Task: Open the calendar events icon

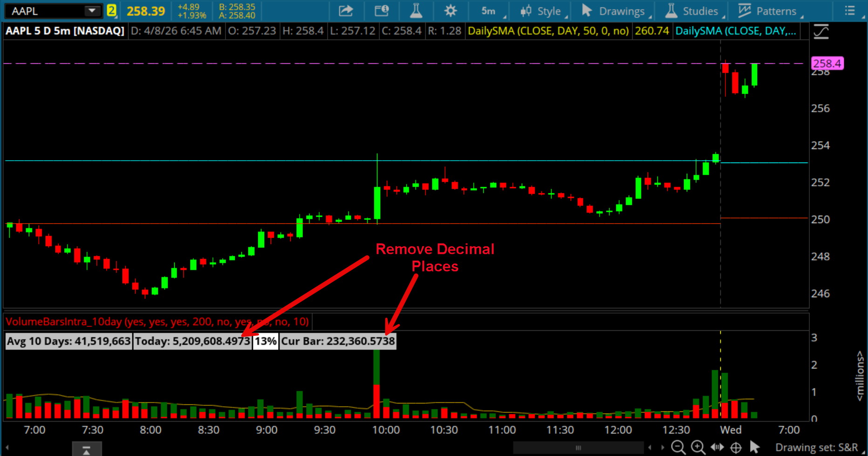Action: [382, 11]
